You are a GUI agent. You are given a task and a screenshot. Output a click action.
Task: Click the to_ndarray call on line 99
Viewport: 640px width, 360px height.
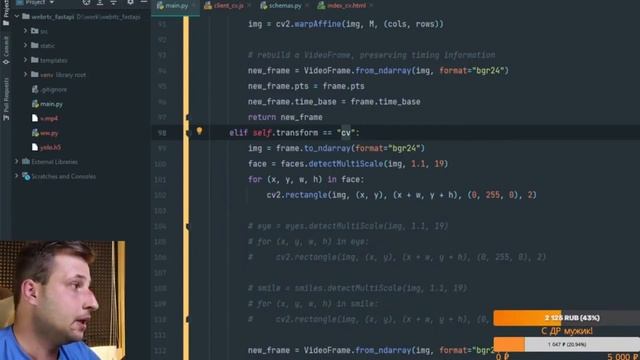[x=327, y=148]
